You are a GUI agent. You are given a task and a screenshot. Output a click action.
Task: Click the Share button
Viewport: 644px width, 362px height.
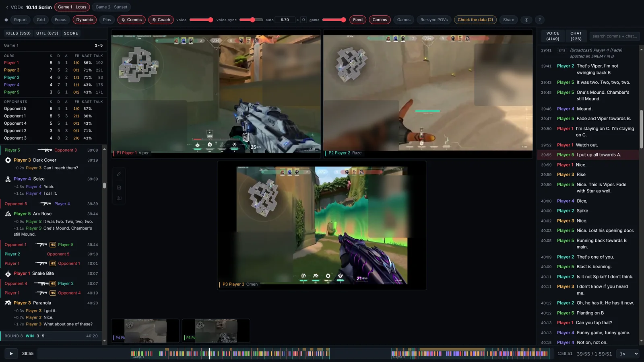click(x=508, y=20)
